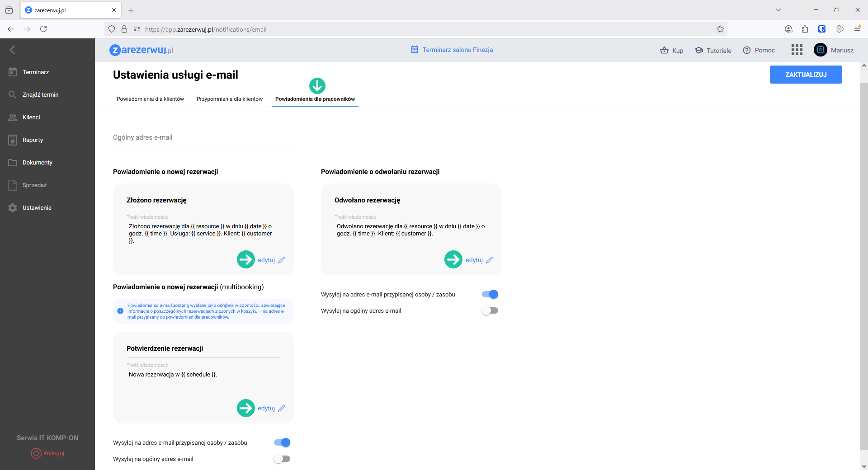Edit the Złożono rezerwację message
Screen dimensions: 868x470
[x=267, y=260]
